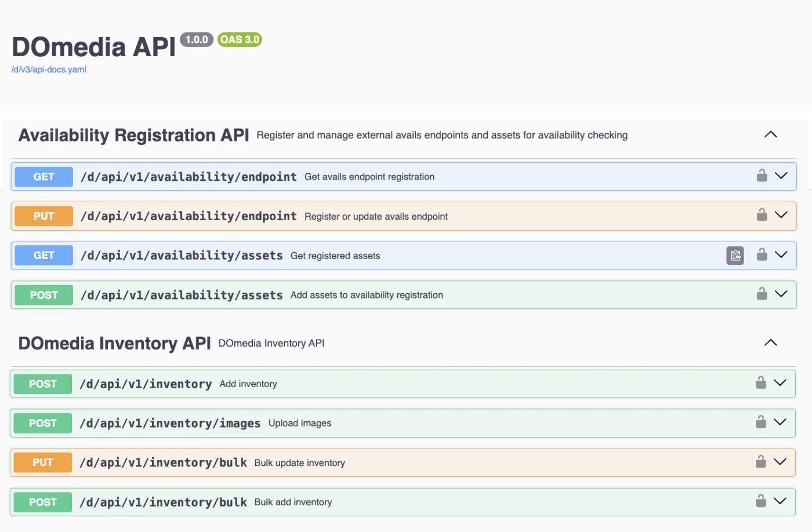Click lock icon on Bulk add inventory row
This screenshot has height=532, width=812.
point(760,501)
